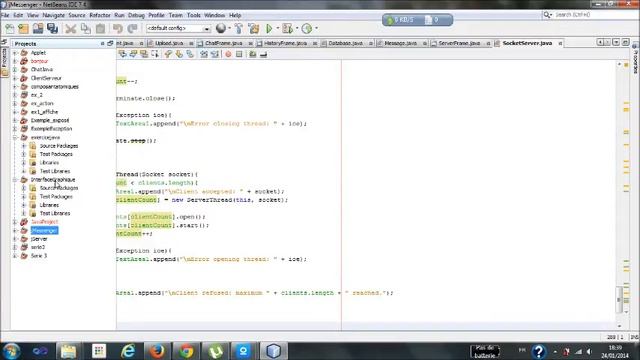Click the Profile Project clock icon
This screenshot has height=360, width=640.
tap(307, 28)
